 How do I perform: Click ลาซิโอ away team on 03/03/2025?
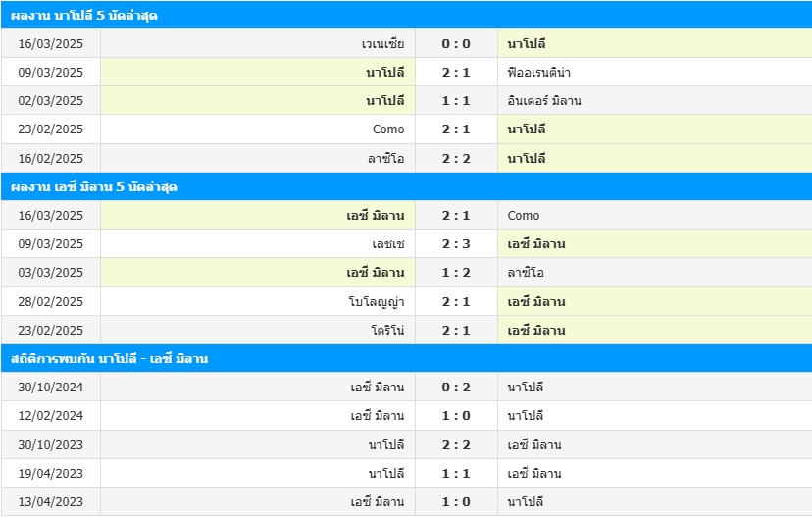point(526,273)
